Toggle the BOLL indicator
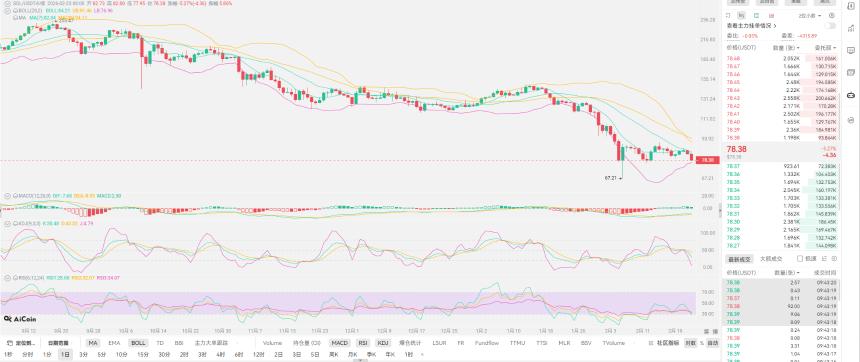This screenshot has width=860, height=362. click(x=138, y=343)
